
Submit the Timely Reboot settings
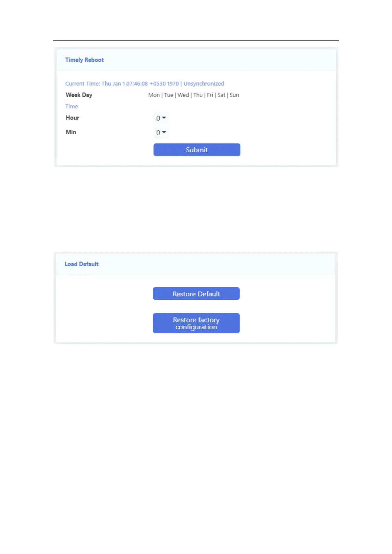[196, 150]
